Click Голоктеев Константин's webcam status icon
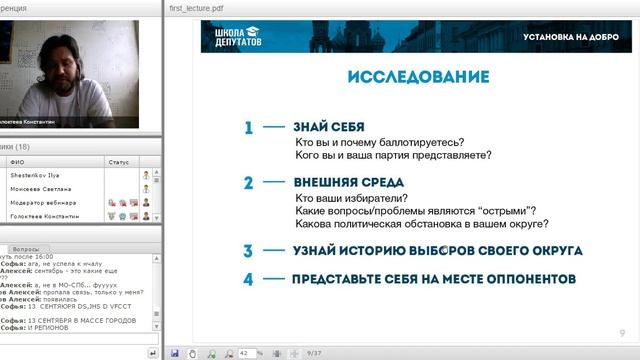640x360 pixels. coord(123,216)
